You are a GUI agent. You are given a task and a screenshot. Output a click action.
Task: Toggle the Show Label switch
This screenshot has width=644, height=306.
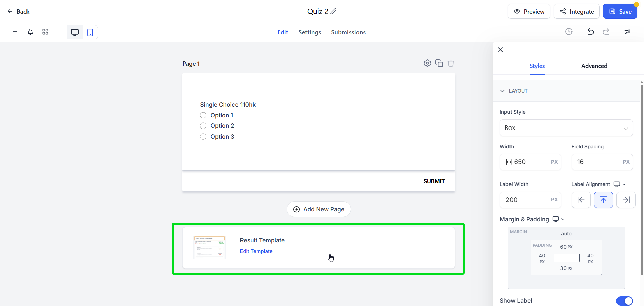click(x=624, y=301)
